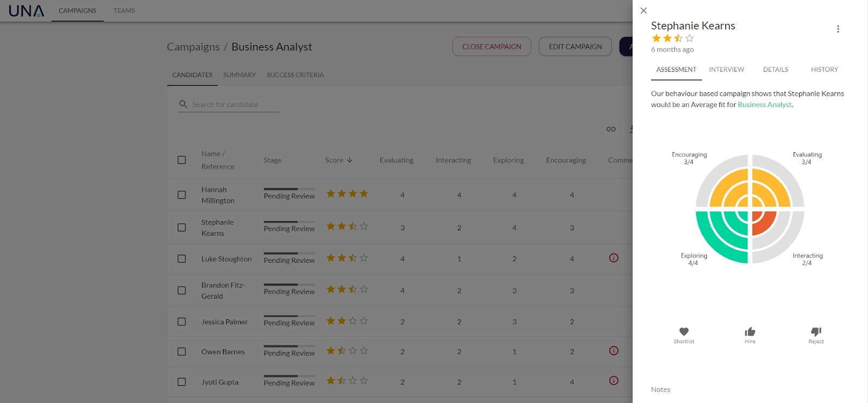Click Jyoti Gupta's stage progress bar
This screenshot has width=868, height=403.
pyautogui.click(x=289, y=376)
